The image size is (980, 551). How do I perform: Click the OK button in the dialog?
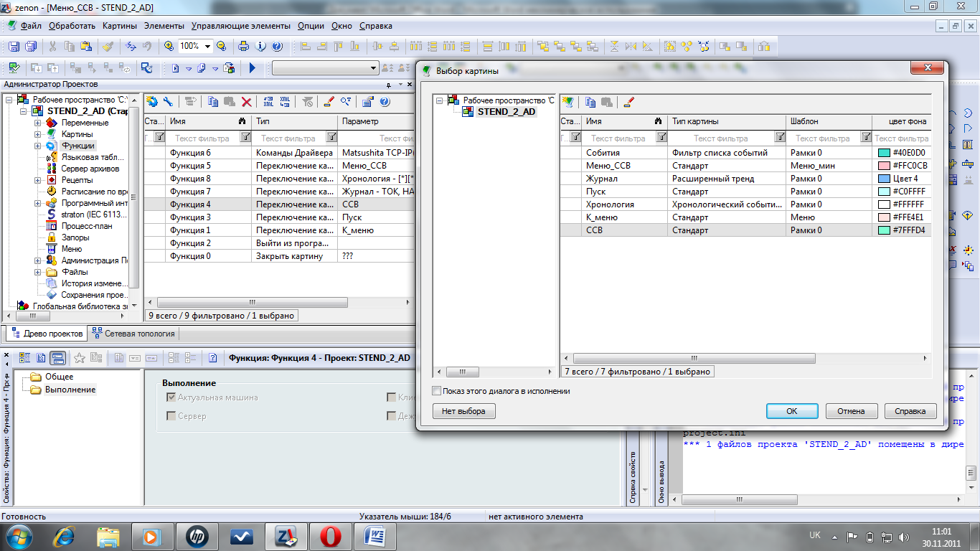791,411
